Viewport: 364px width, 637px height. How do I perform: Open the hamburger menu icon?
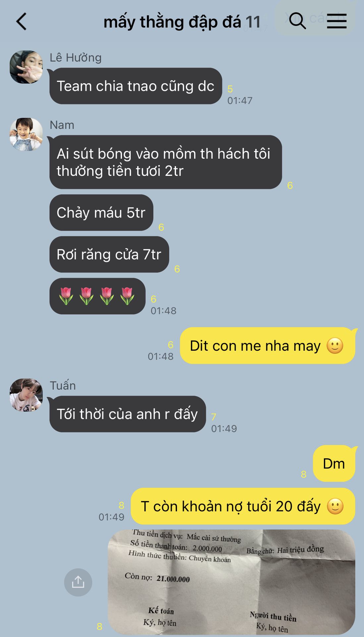(x=337, y=21)
